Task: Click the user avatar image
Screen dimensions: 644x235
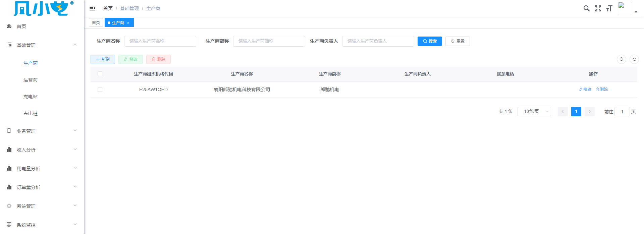Action: [624, 8]
